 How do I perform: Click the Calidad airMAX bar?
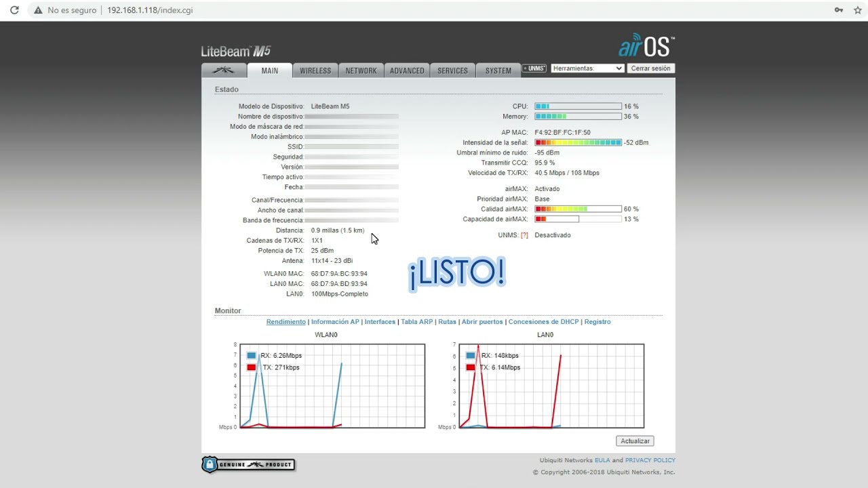[x=578, y=209]
